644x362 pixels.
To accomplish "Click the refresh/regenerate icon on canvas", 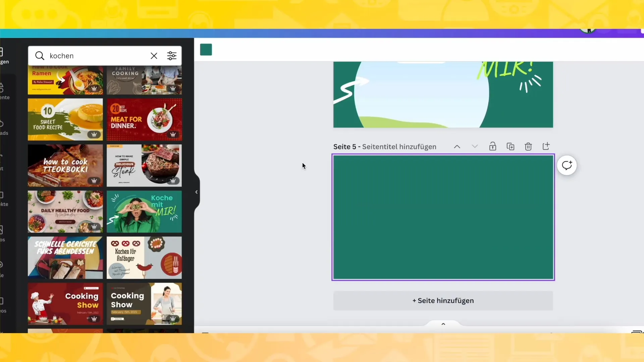I will click(568, 165).
